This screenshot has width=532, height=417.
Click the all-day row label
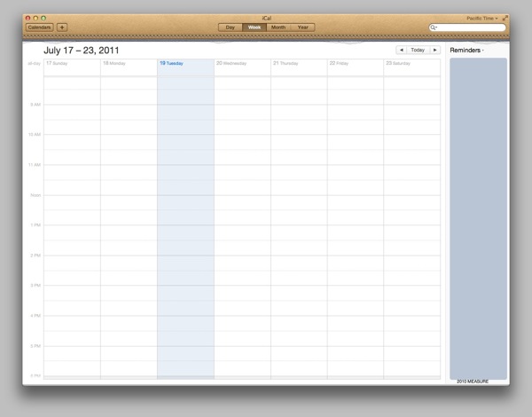35,64
